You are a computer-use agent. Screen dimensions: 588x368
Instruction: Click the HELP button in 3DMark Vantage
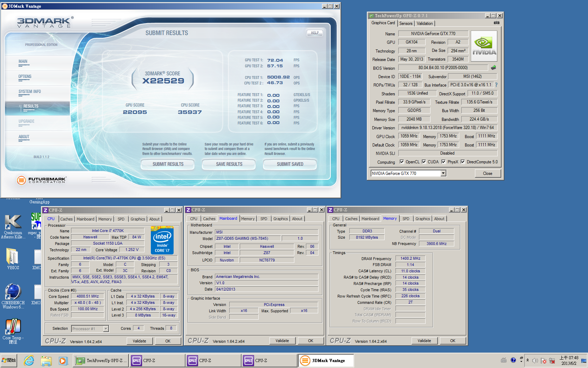click(x=315, y=33)
